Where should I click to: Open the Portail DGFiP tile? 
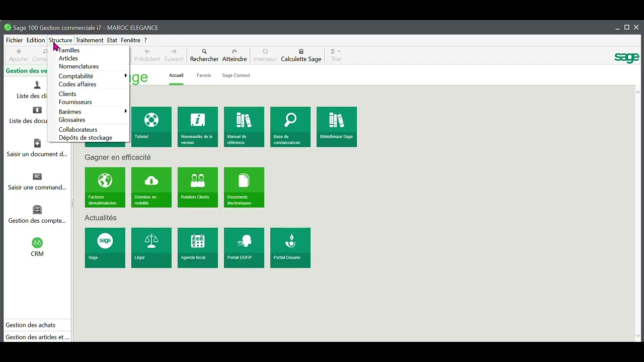tap(244, 247)
